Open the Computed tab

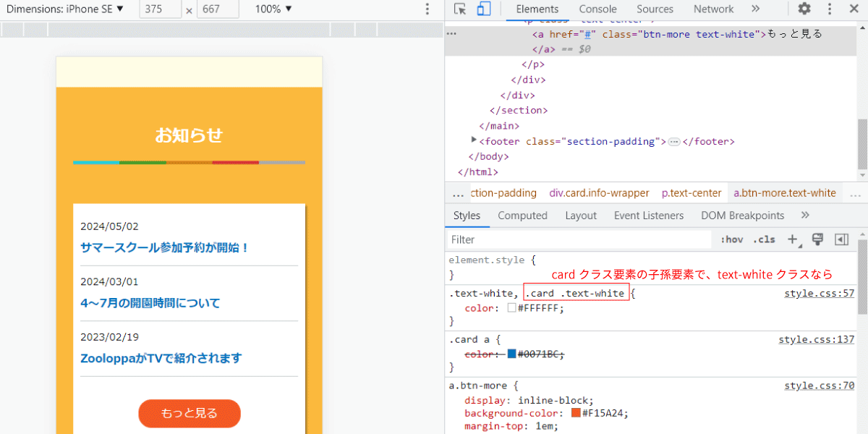click(522, 216)
